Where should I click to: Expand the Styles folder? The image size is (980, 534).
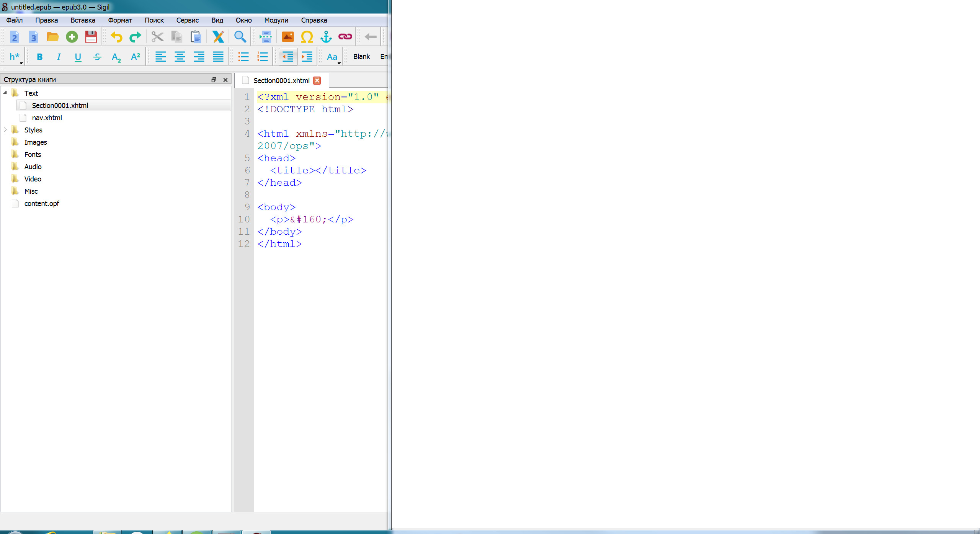(x=5, y=130)
